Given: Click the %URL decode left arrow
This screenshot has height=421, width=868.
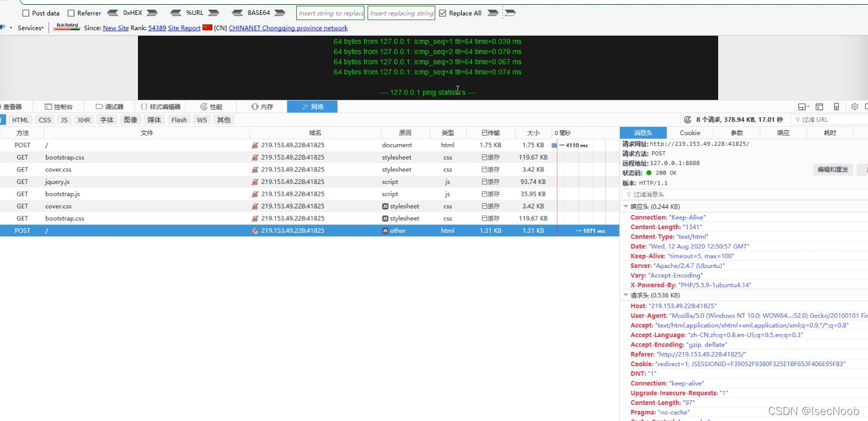Looking at the screenshot, I should click(176, 13).
